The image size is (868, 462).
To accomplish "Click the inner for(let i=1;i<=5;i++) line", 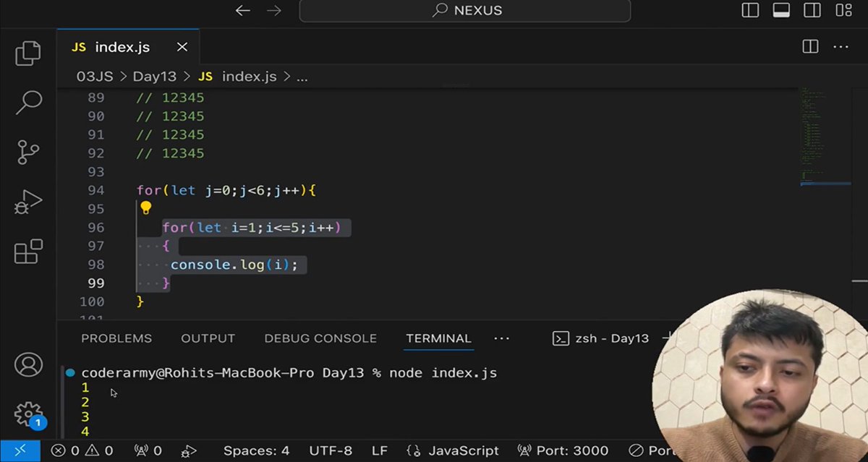I will (251, 228).
